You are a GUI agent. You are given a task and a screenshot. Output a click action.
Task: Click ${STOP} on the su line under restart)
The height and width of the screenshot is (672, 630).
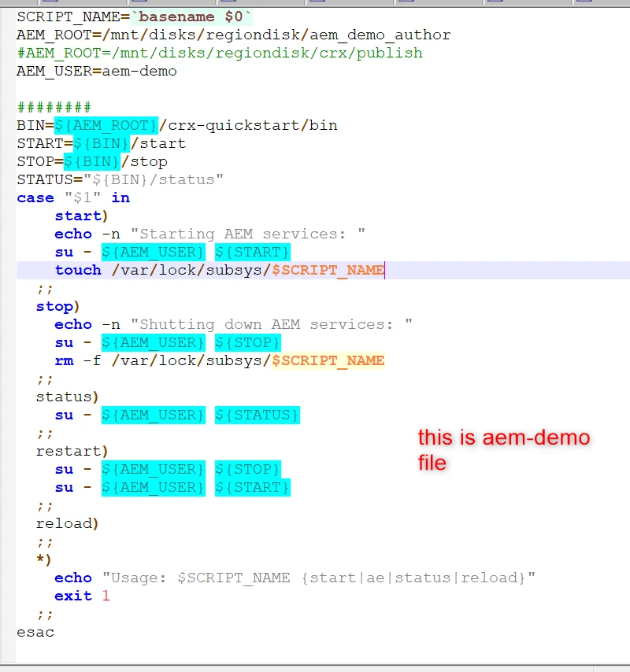[x=248, y=469]
